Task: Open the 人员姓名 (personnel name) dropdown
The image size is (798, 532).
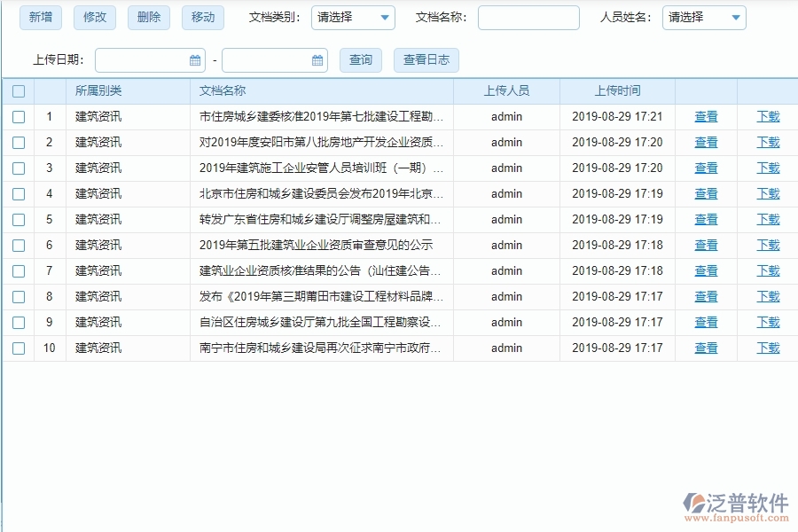Action: coord(704,17)
